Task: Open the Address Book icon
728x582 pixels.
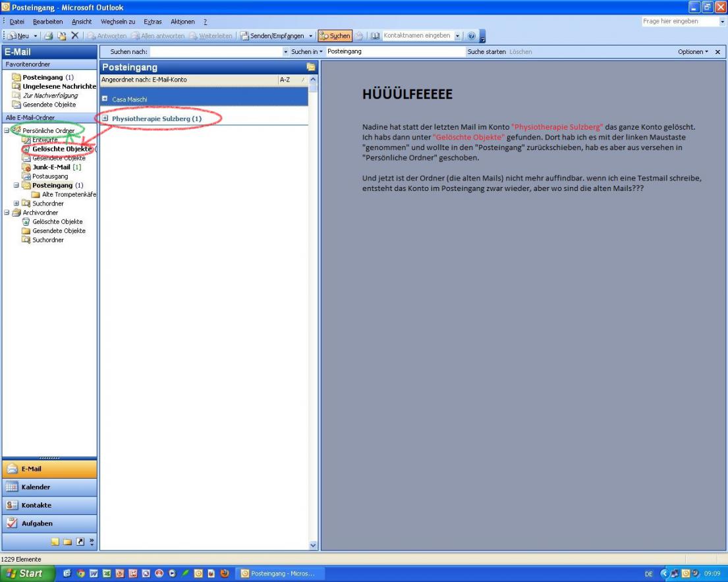Action: (375, 36)
